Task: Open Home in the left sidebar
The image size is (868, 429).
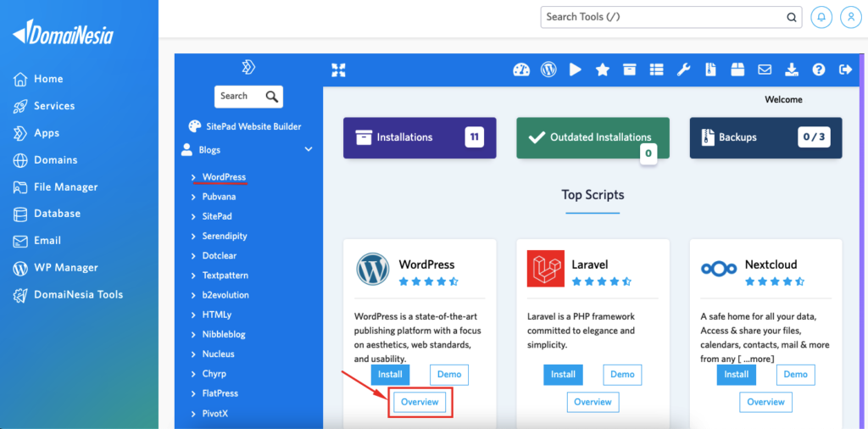Action: (37, 79)
